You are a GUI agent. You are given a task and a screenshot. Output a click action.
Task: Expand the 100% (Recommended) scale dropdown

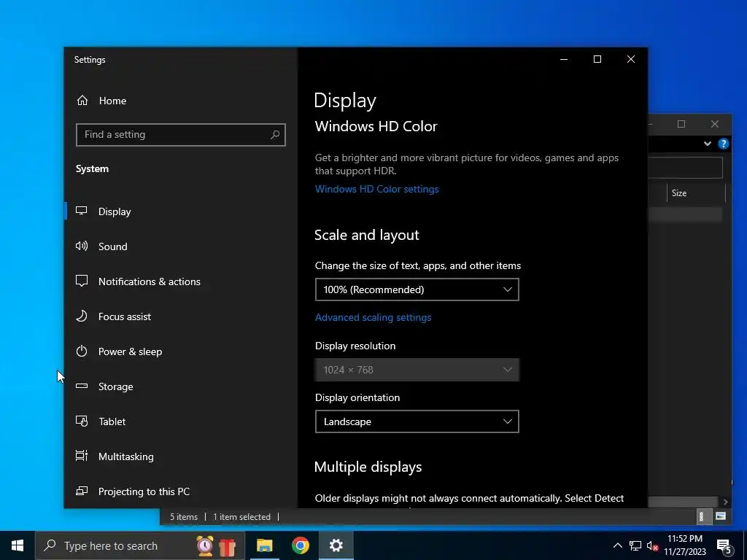[x=417, y=289]
